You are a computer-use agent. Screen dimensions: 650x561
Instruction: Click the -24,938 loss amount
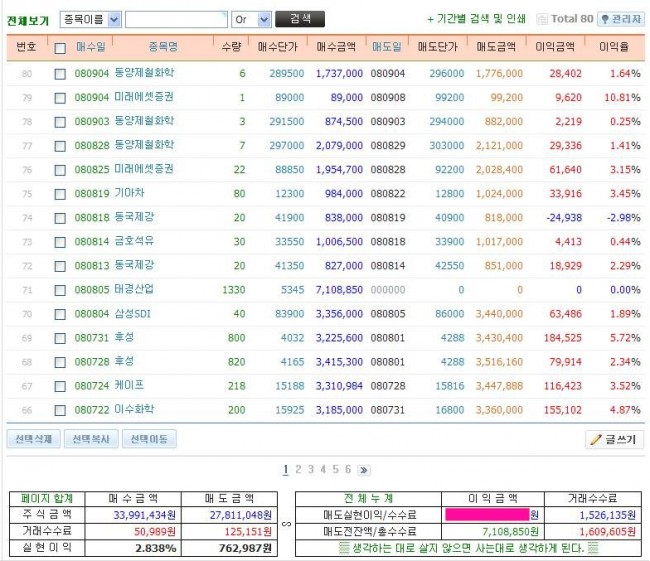click(x=564, y=218)
